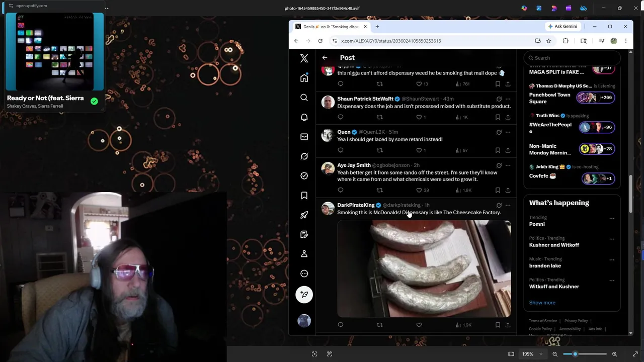Open more options for Quen's reply

508,132
